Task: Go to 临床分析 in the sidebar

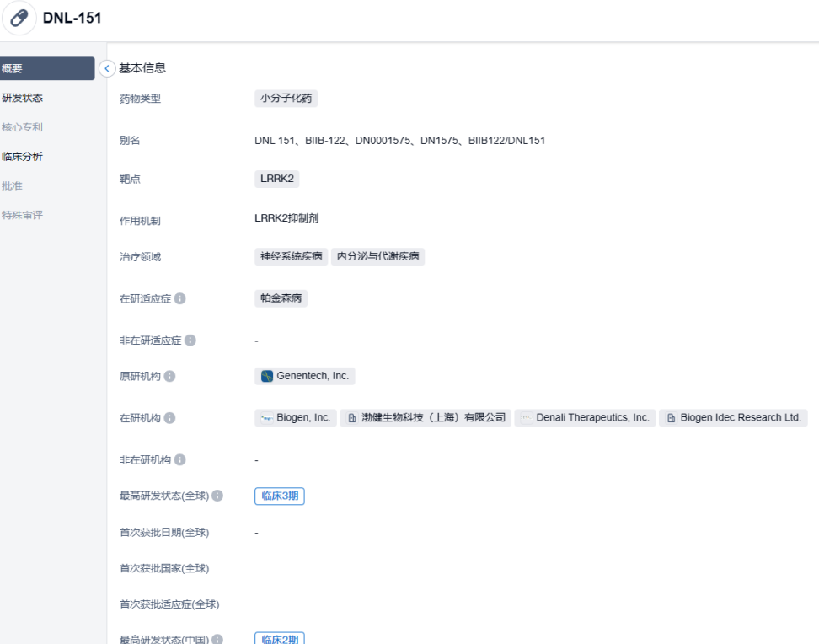Action: coord(22,156)
